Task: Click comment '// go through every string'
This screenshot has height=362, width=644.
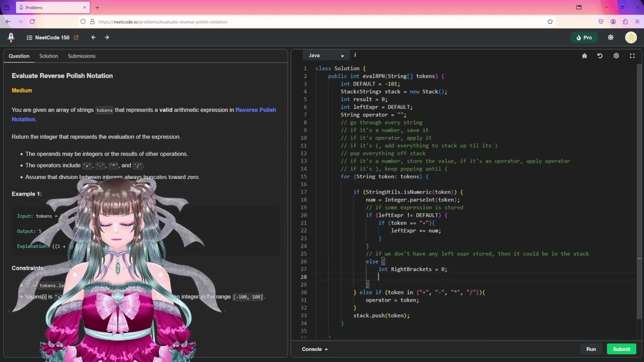Action: [381, 123]
